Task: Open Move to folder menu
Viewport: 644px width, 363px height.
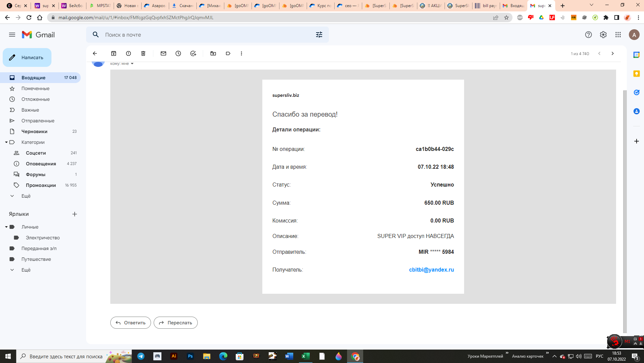Action: 213,53
